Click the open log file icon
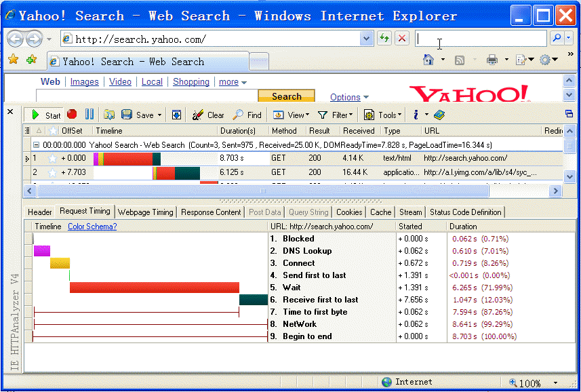 pyautogui.click(x=108, y=115)
